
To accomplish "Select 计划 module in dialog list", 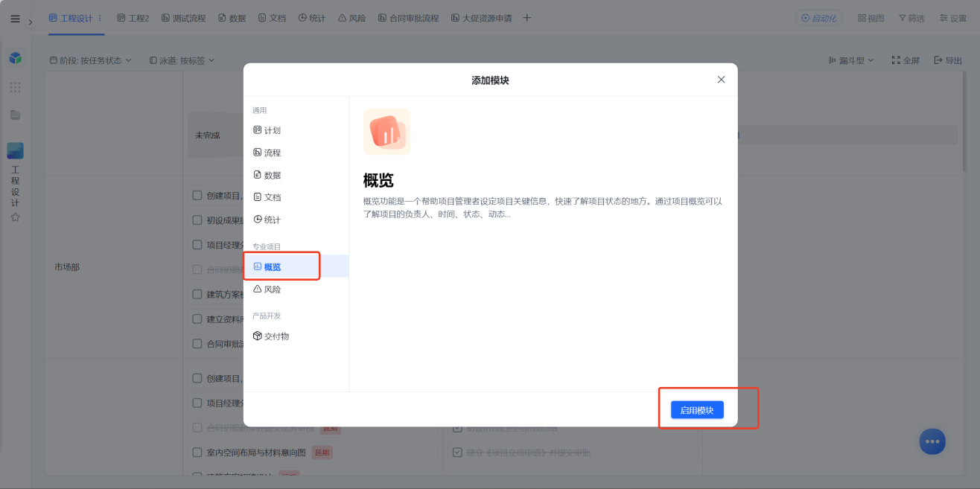I will point(296,130).
